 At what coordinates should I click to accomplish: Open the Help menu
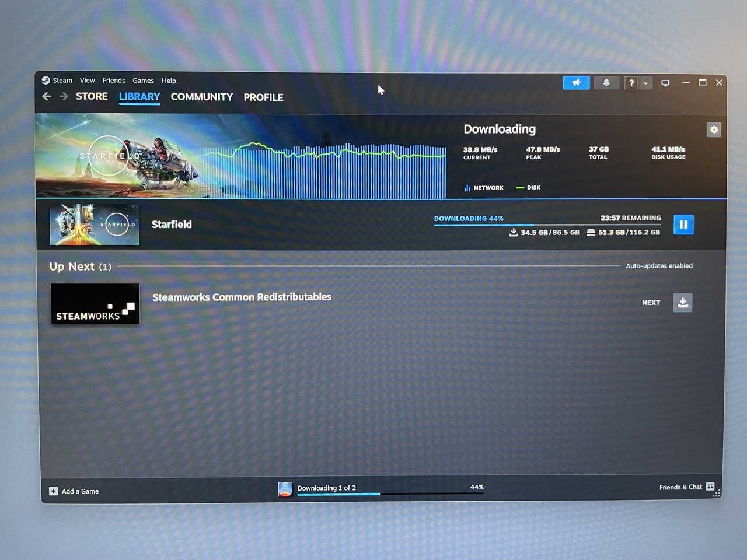[169, 80]
